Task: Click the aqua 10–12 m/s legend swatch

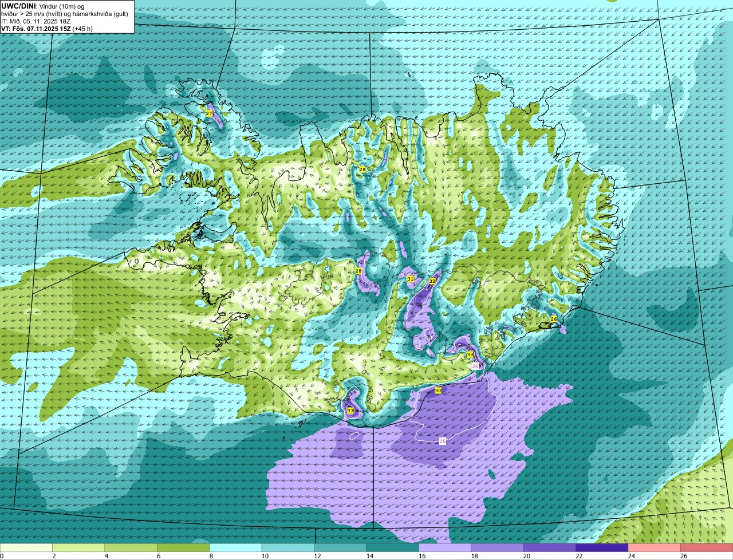Action: coord(288,548)
